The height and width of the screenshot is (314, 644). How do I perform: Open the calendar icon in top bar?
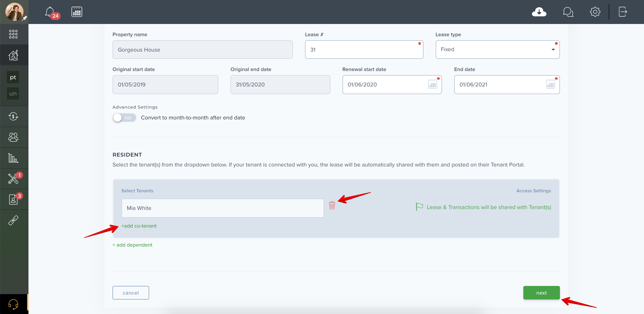coord(77,12)
